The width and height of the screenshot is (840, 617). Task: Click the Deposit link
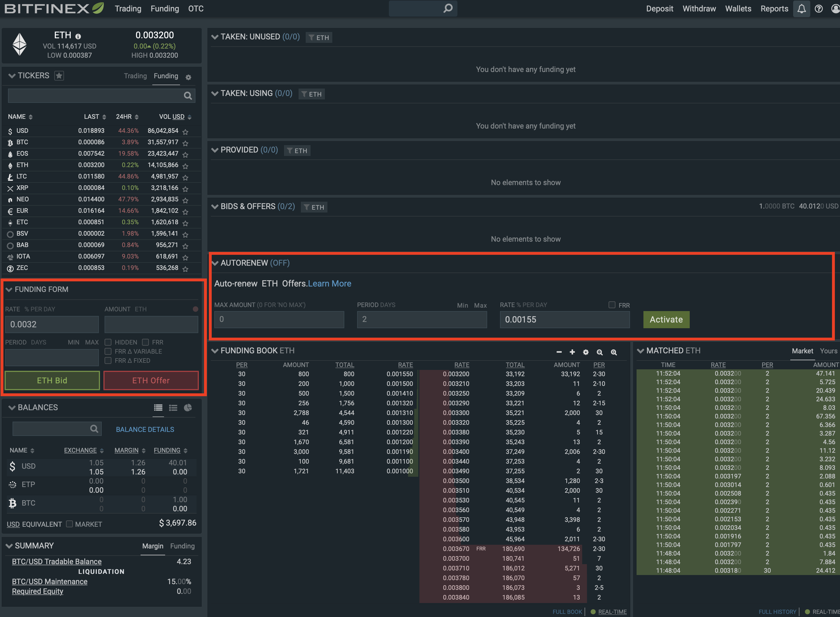click(660, 9)
